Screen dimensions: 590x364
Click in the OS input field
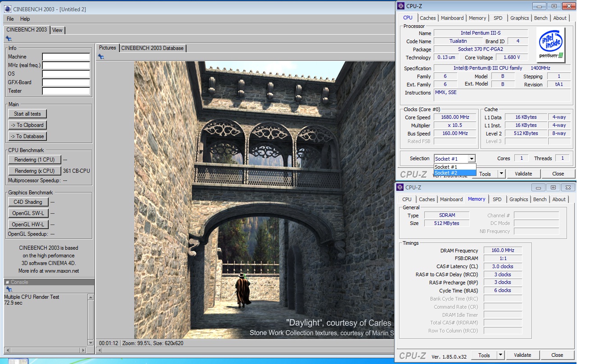coord(66,74)
